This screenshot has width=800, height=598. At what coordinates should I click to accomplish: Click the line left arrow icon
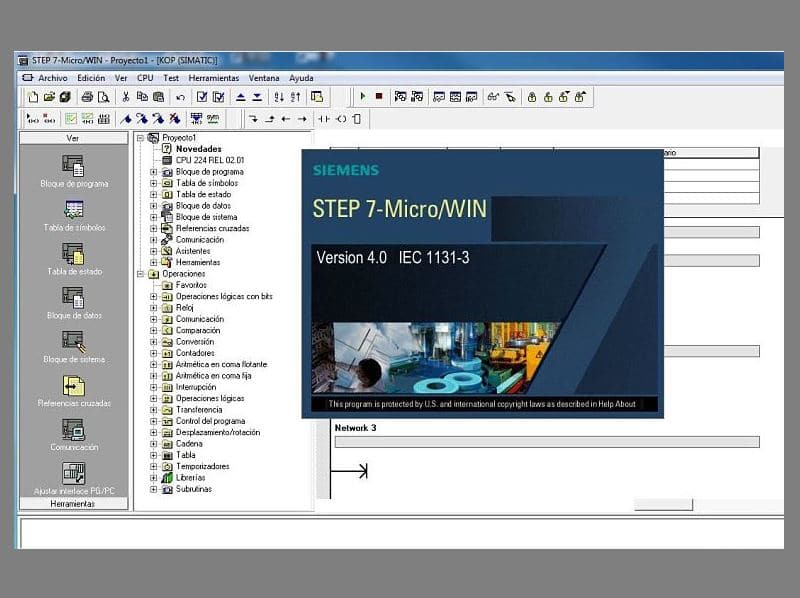286,119
